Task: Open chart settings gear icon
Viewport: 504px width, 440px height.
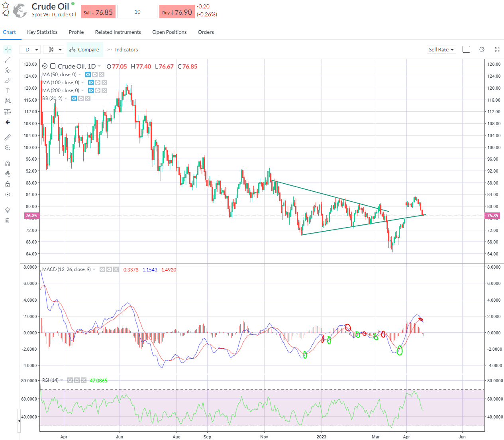Action: pyautogui.click(x=482, y=49)
